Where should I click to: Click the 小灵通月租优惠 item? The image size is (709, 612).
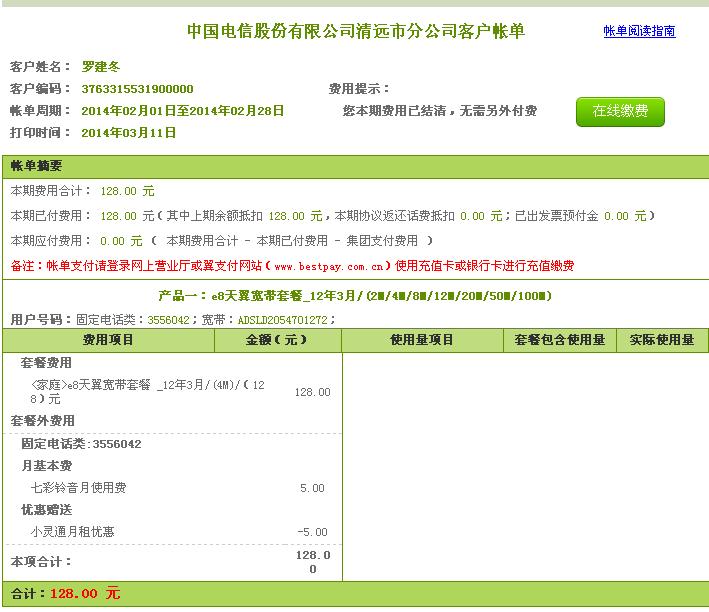(72, 531)
